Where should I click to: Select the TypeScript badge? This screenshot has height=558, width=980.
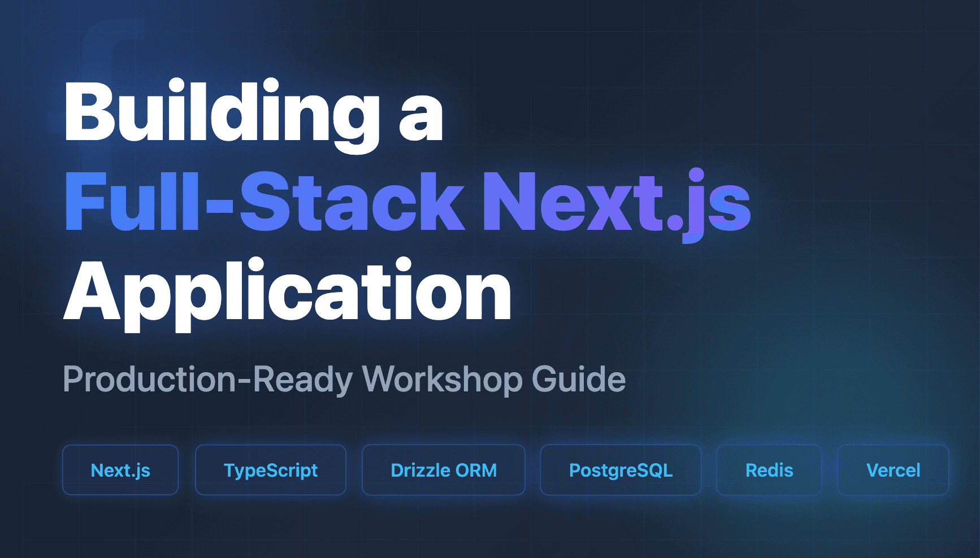pos(270,470)
